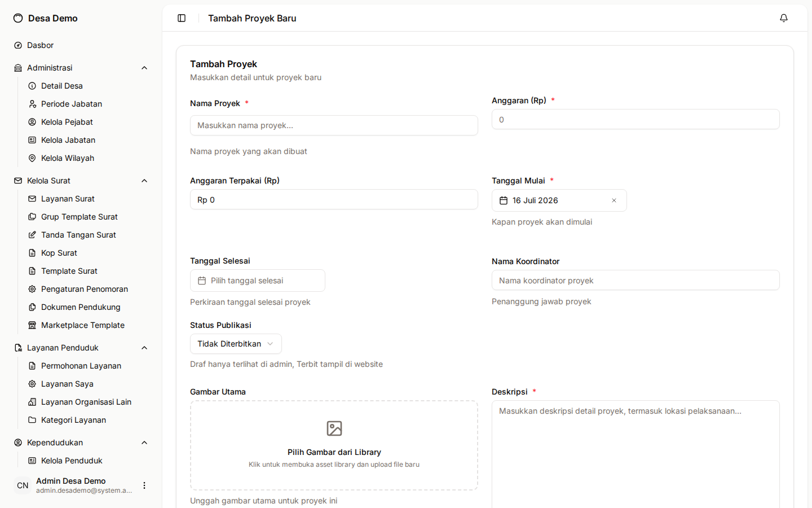
Task: Go to Marketplace Template
Action: [x=88, y=325]
